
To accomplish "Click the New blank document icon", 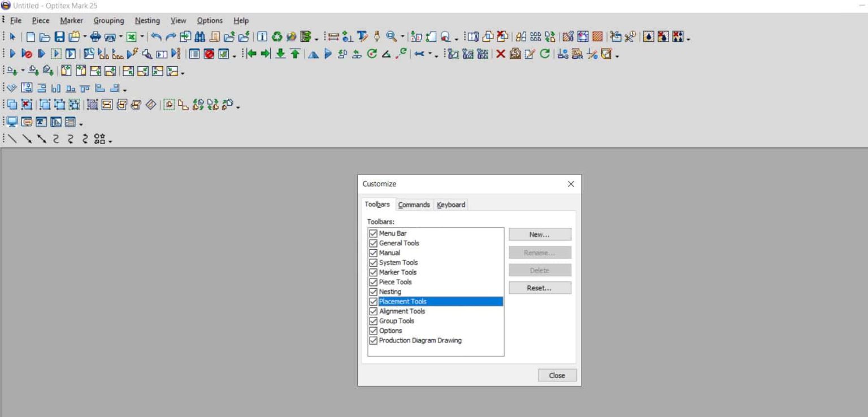I will pyautogui.click(x=31, y=37).
